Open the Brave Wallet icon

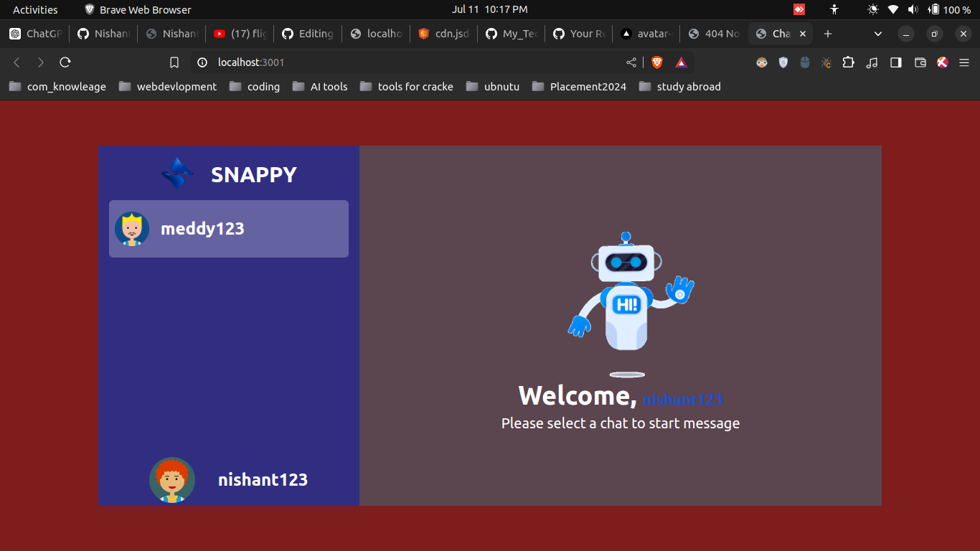tap(920, 62)
